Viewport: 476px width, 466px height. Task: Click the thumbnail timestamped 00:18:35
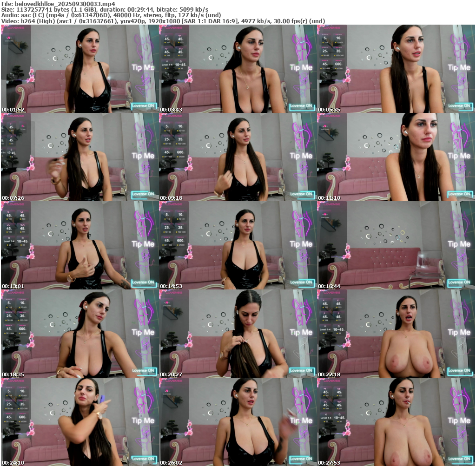(79, 334)
